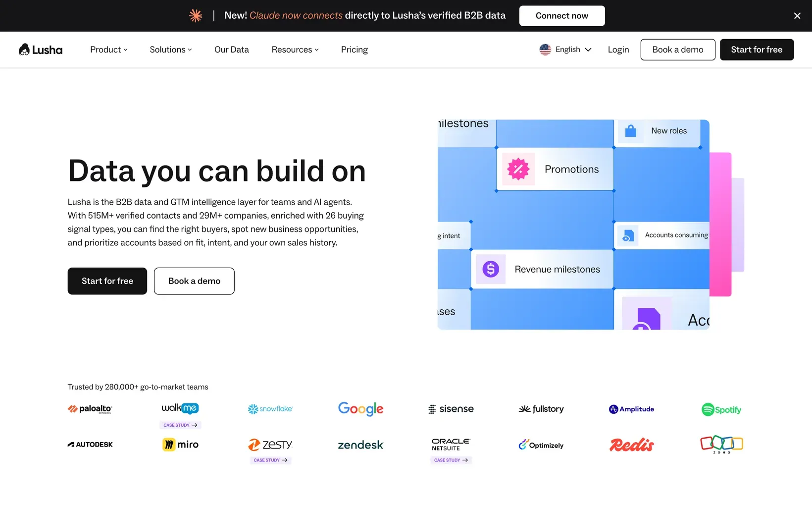Image resolution: width=812 pixels, height=508 pixels.
Task: Click the Lusha logo in the navbar
Action: point(41,50)
